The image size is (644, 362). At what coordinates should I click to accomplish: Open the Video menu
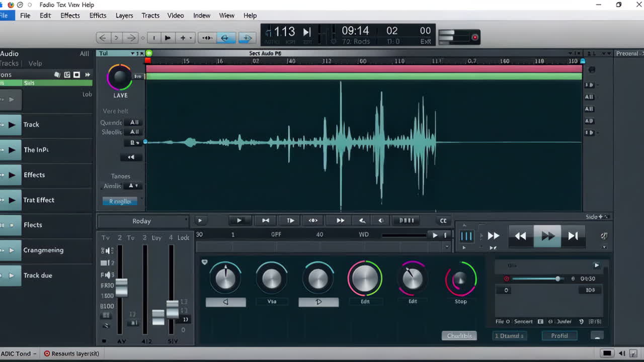[x=176, y=16]
